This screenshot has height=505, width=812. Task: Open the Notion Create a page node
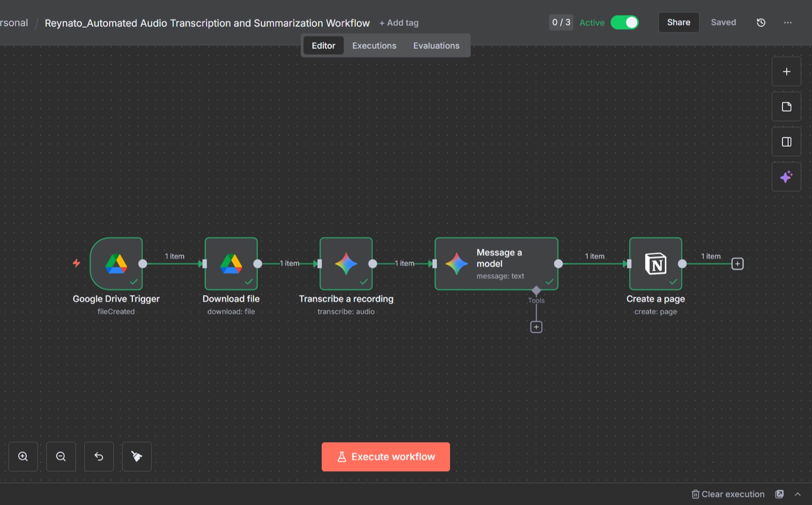coord(656,264)
